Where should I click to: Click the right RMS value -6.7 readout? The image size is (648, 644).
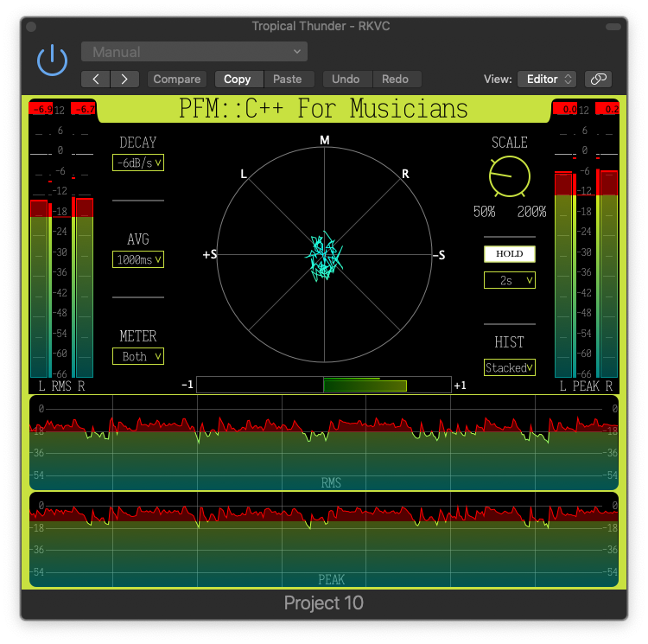point(84,109)
